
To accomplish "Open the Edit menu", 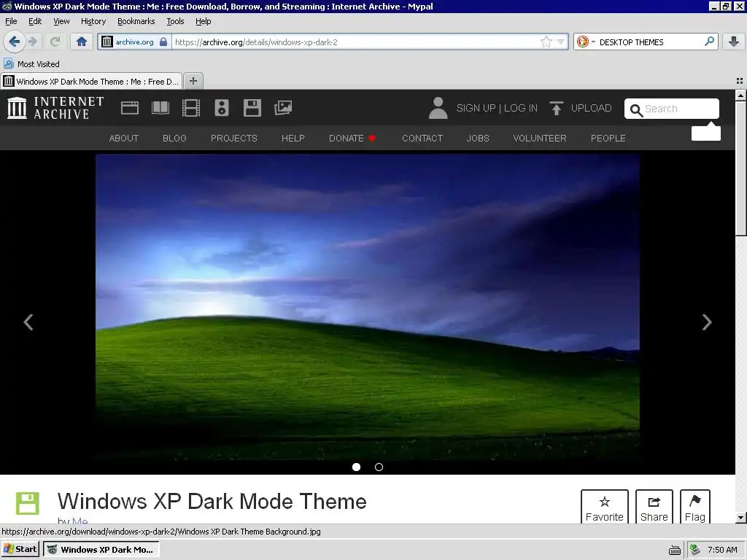I will [x=35, y=21].
